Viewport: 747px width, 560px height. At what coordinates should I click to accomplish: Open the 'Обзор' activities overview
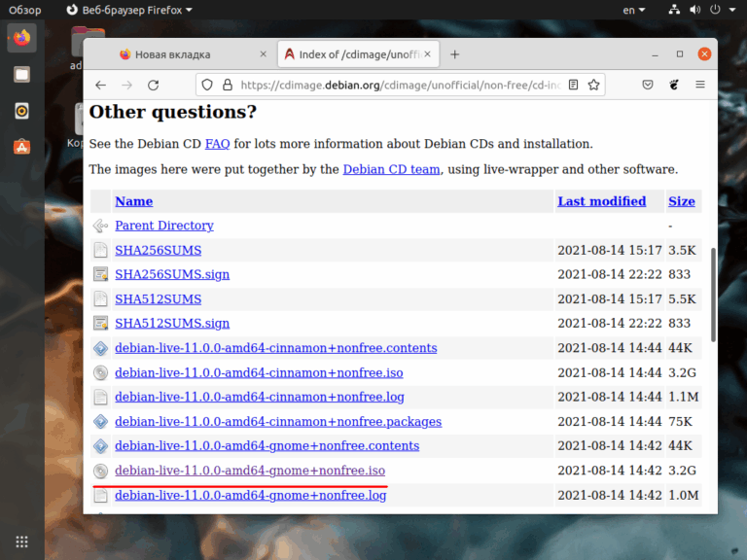(24, 10)
